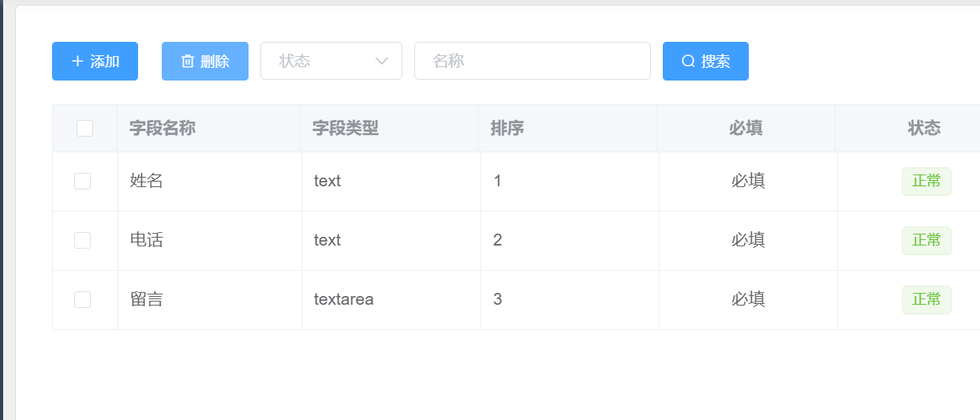
Task: Select the 电话 row checkbox
Action: pos(82,241)
